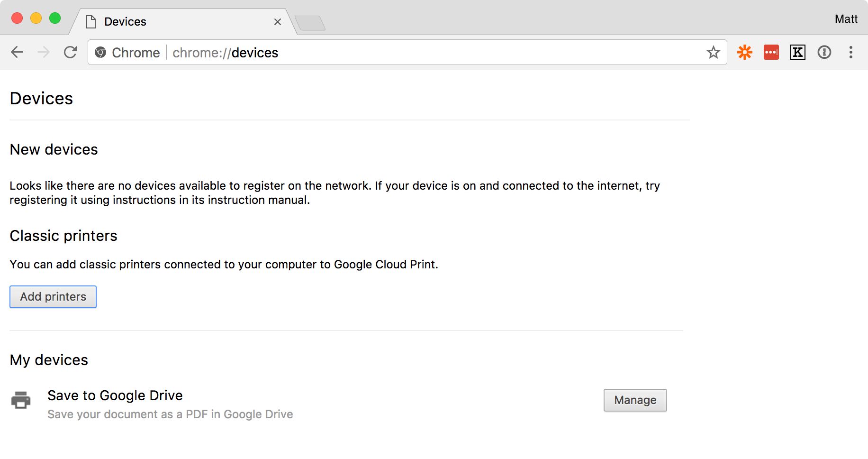This screenshot has width=868, height=459.
Task: Reload the Devices page
Action: (x=70, y=52)
